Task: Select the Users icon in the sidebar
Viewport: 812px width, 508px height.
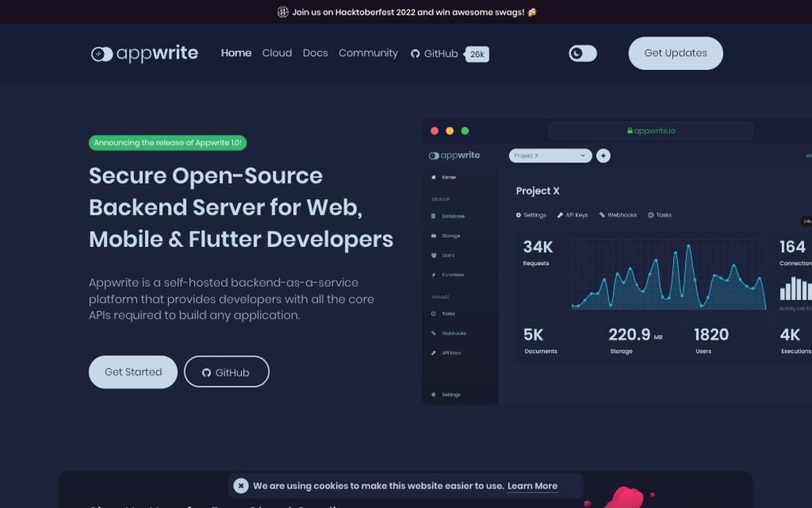Action: tap(434, 254)
